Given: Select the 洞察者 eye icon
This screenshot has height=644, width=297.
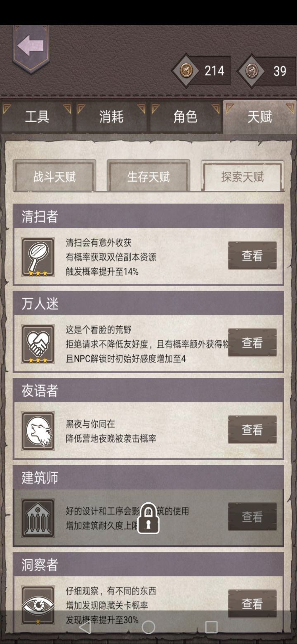Looking at the screenshot, I should tap(38, 605).
